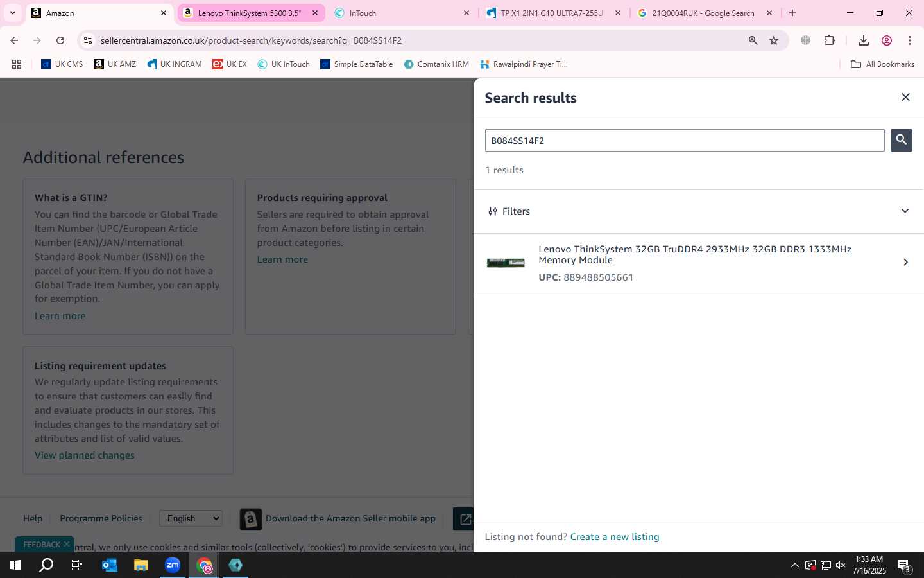
Task: Click the FEEDBACK tab button
Action: click(41, 545)
